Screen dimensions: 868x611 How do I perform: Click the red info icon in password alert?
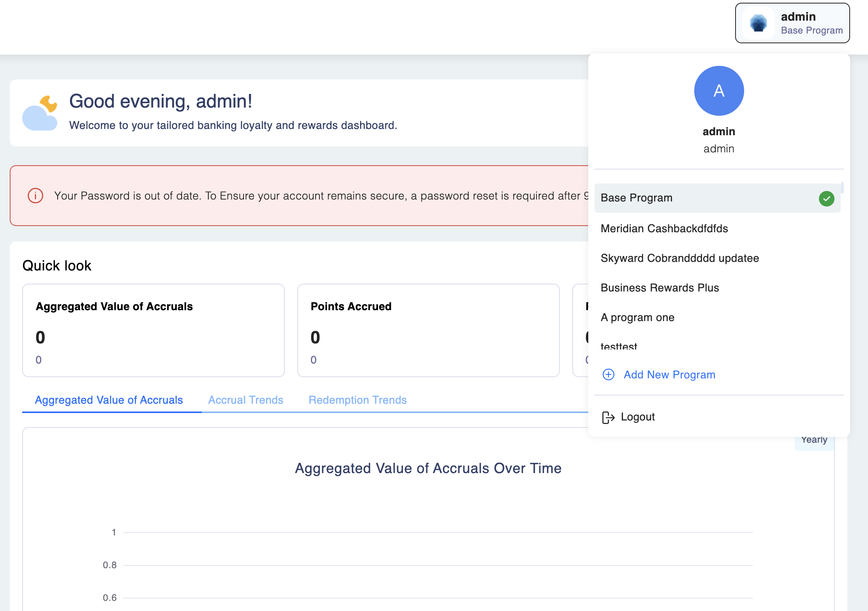35,196
